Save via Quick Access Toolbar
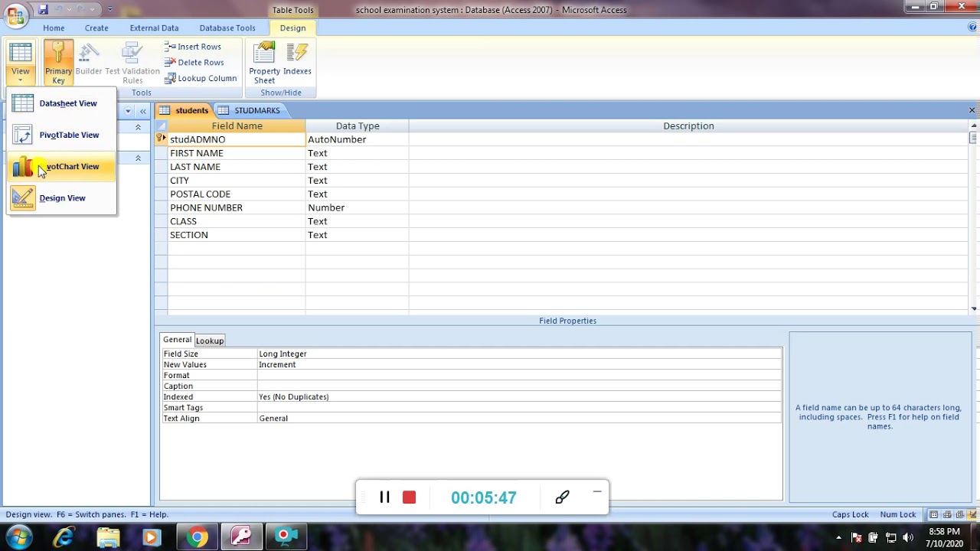Image resolution: width=980 pixels, height=551 pixels. coord(43,9)
